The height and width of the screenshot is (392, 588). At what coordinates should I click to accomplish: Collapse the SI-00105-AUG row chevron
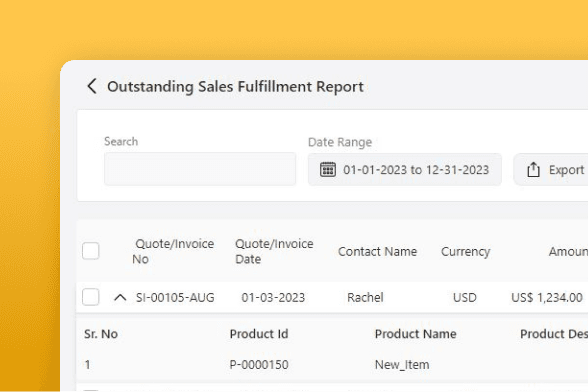(120, 297)
